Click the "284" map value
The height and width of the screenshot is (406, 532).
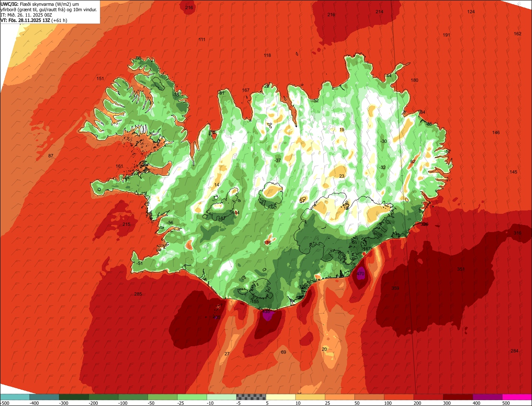tap(515, 351)
